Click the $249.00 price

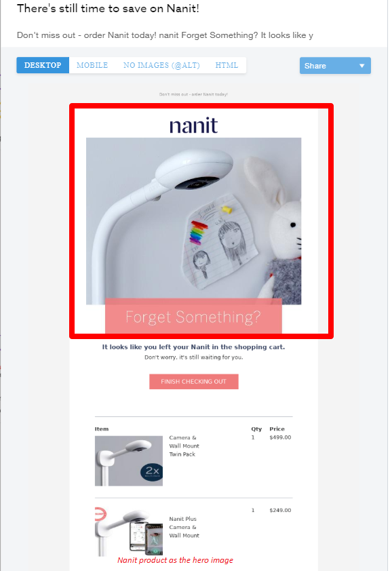(x=280, y=510)
